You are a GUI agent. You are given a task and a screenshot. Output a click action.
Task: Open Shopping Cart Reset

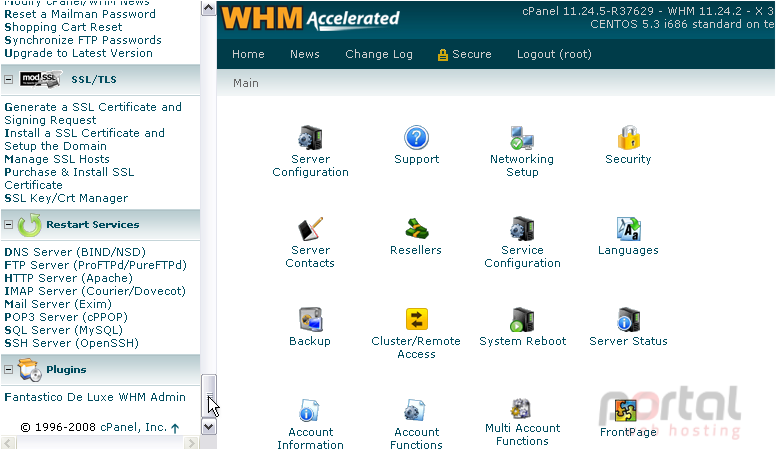coord(63,27)
